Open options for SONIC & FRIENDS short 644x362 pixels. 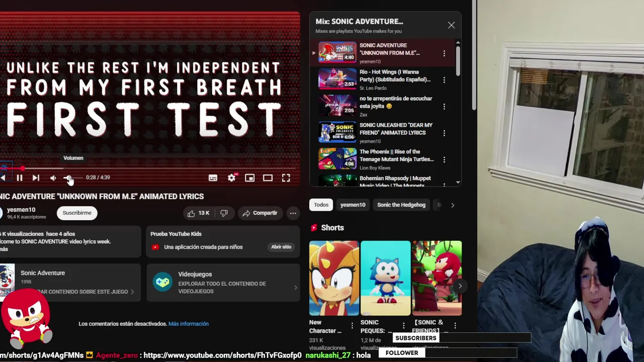click(x=455, y=326)
